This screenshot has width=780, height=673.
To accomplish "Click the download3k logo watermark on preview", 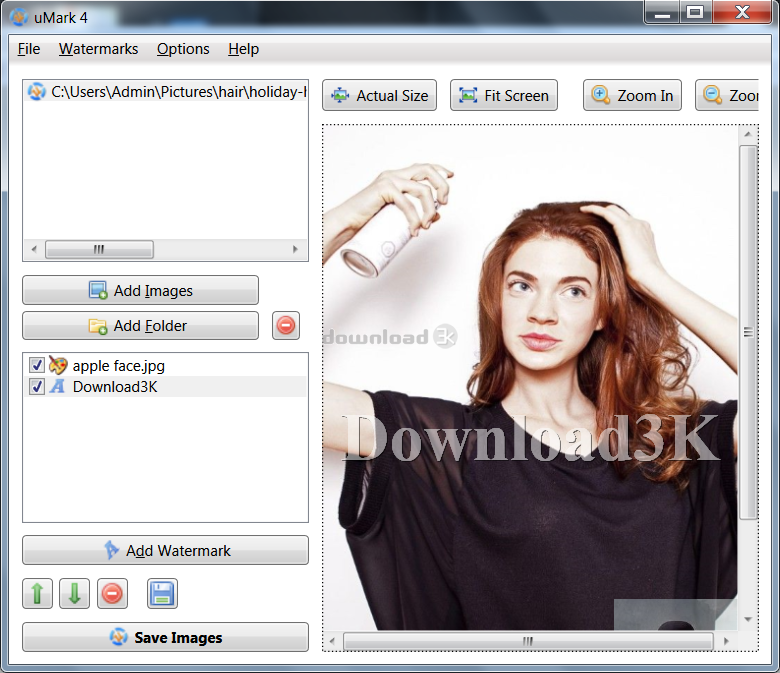I will [390, 337].
